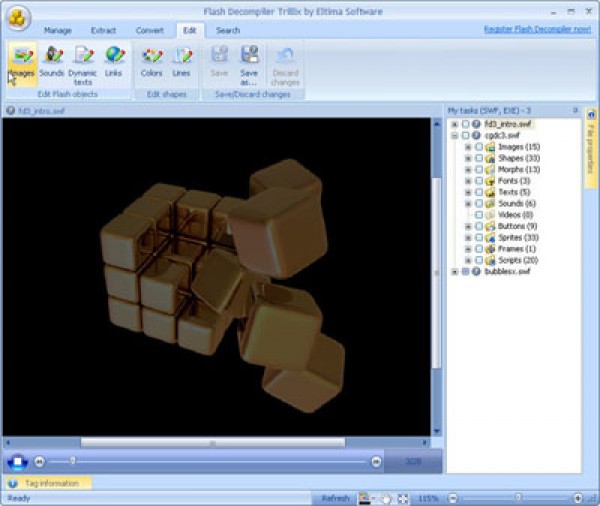The width and height of the screenshot is (600, 506).
Task: Click the Tag information icon
Action: point(13,483)
